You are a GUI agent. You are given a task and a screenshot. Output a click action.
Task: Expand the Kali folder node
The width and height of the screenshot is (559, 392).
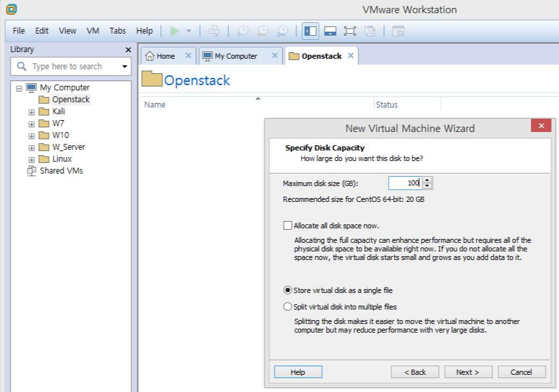[32, 112]
